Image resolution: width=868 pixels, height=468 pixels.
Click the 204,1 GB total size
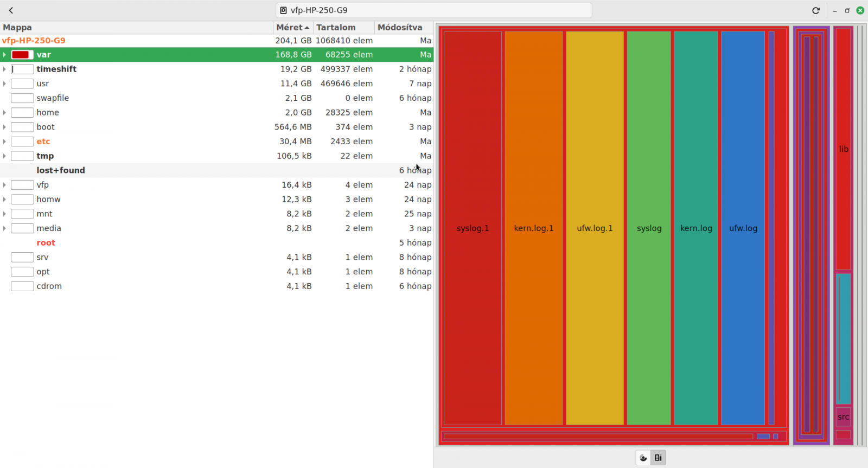click(293, 41)
